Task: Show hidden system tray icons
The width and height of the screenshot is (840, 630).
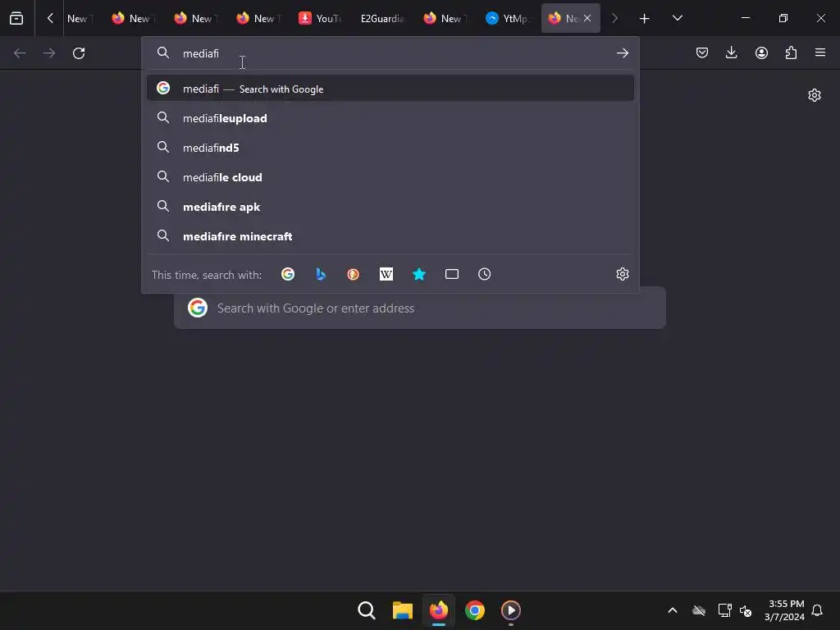Action: [673, 610]
